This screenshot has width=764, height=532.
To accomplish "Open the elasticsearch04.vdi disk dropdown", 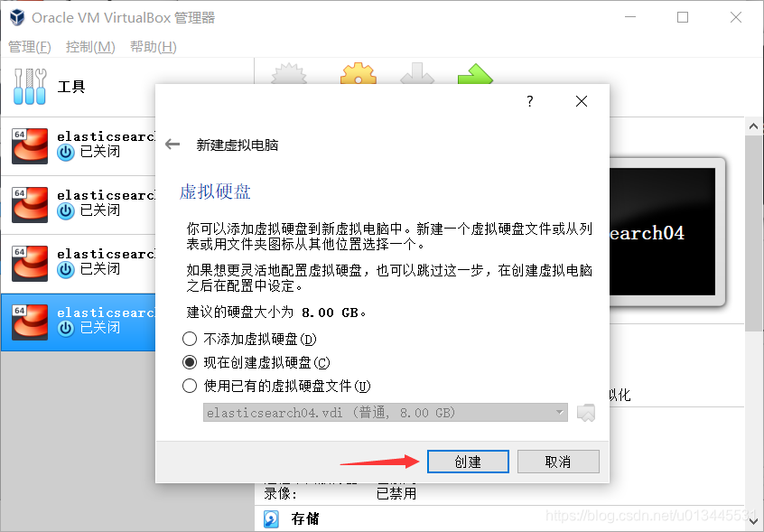I will tap(386, 413).
